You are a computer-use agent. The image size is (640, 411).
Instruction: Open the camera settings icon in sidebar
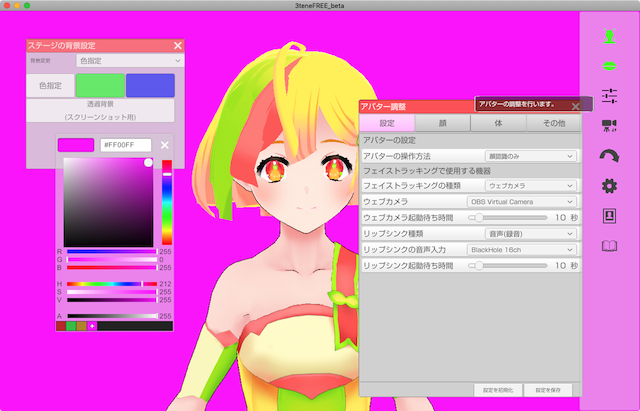coord(609,126)
